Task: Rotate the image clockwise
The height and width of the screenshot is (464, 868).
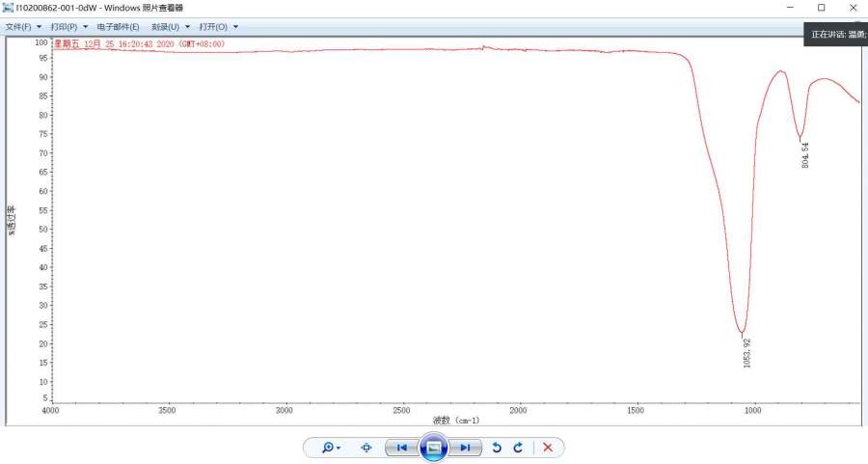Action: point(518,448)
